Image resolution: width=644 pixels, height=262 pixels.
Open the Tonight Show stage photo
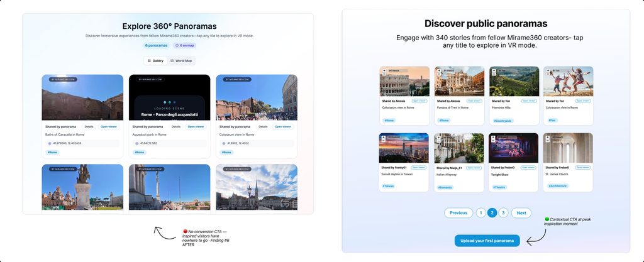click(x=513, y=148)
